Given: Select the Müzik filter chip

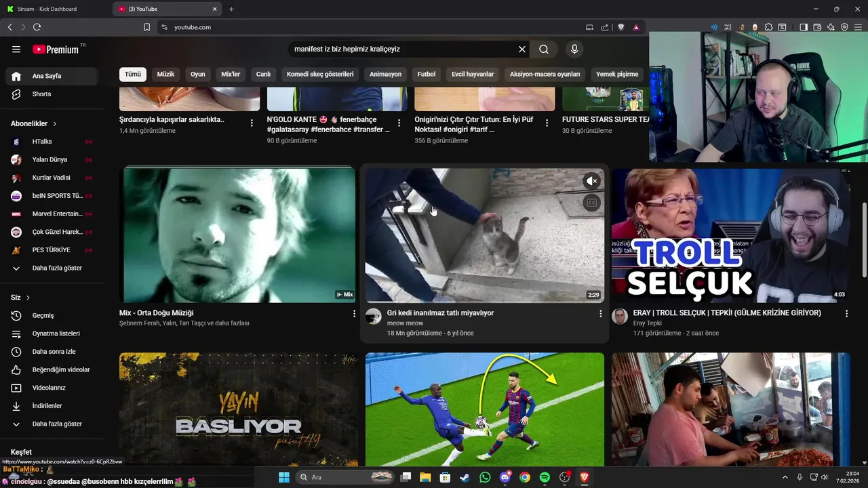Looking at the screenshot, I should [x=166, y=74].
